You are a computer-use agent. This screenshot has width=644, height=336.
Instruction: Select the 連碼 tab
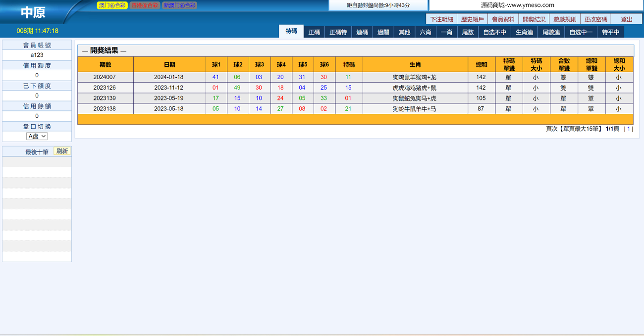pos(362,32)
